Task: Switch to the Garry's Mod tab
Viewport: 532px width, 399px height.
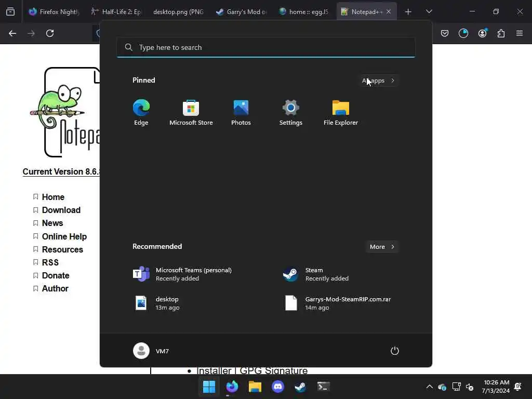Action: pyautogui.click(x=241, y=11)
